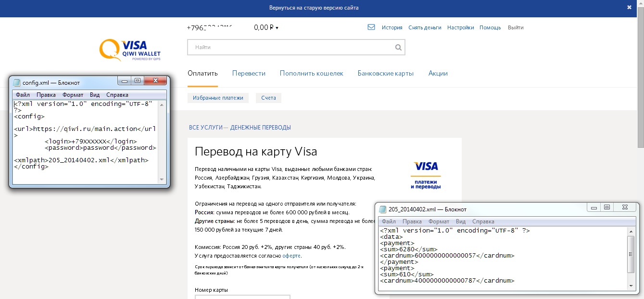Open the оферте link
Viewport: 644px width, 299px height.
tap(291, 256)
